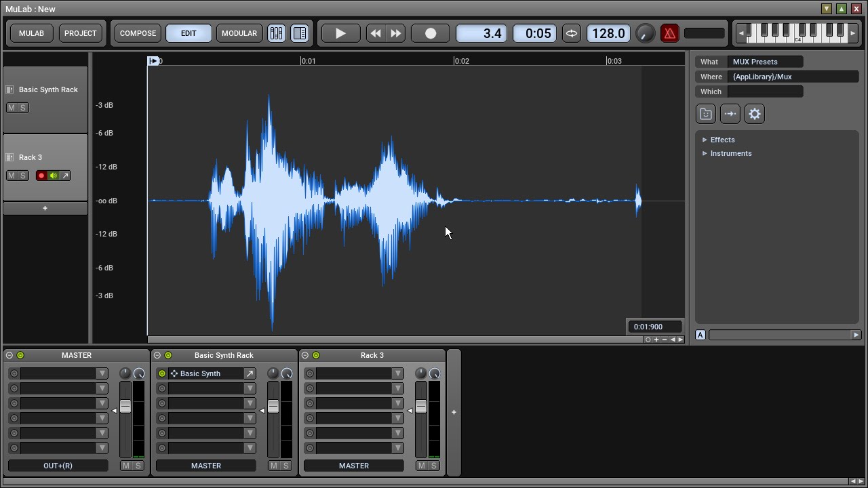Viewport: 868px width, 488px height.
Task: Solo the Basic Synth Rack track
Action: pyautogui.click(x=23, y=108)
